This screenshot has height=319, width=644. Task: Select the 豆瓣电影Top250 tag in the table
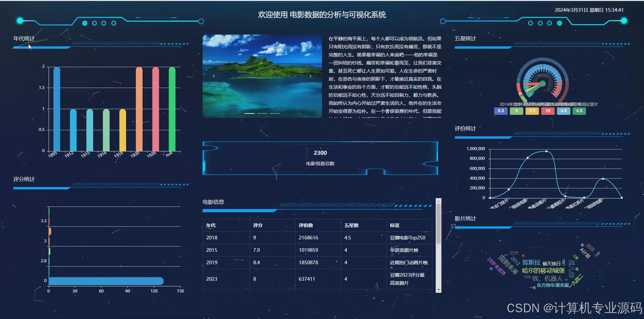(x=408, y=238)
